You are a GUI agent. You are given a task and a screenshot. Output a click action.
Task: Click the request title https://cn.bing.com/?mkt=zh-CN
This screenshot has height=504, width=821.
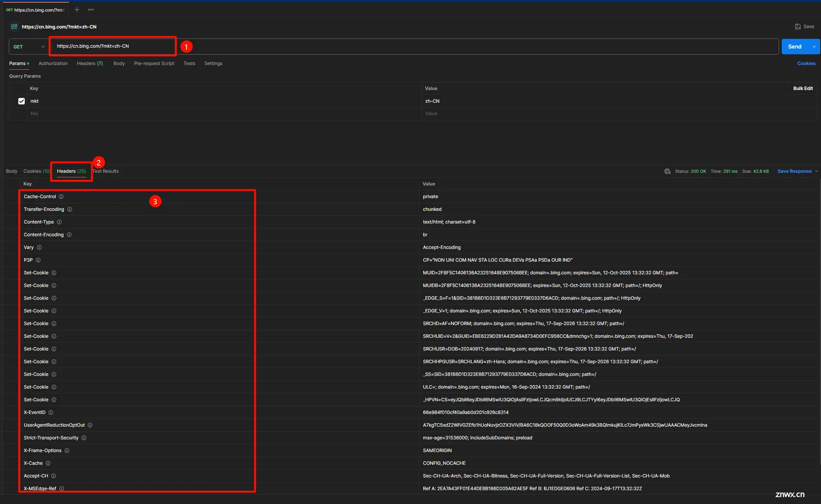[59, 27]
